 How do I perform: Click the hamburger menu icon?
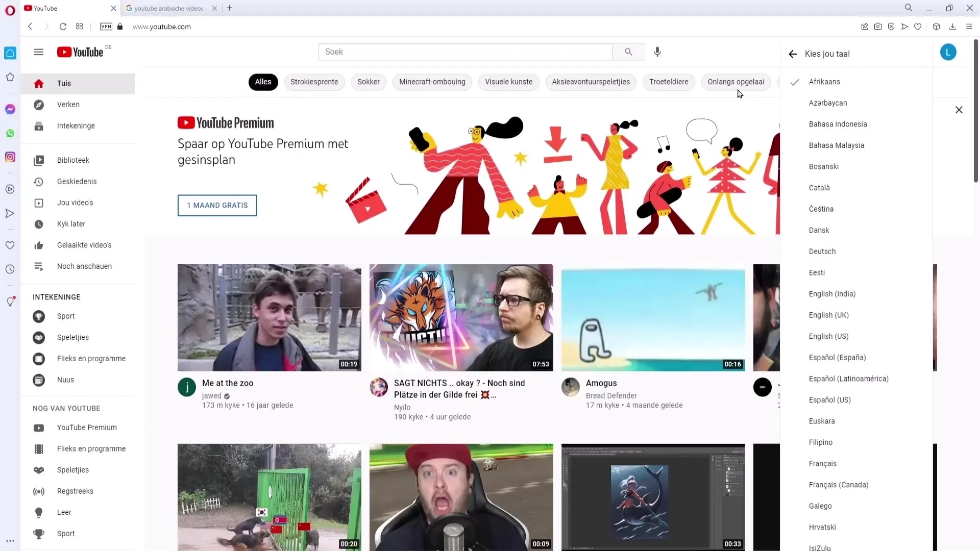[39, 52]
